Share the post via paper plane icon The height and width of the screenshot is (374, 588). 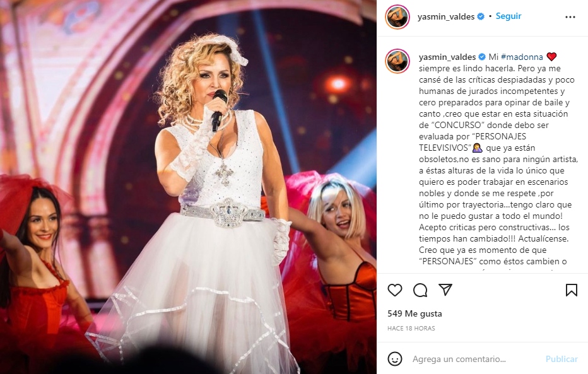click(445, 289)
